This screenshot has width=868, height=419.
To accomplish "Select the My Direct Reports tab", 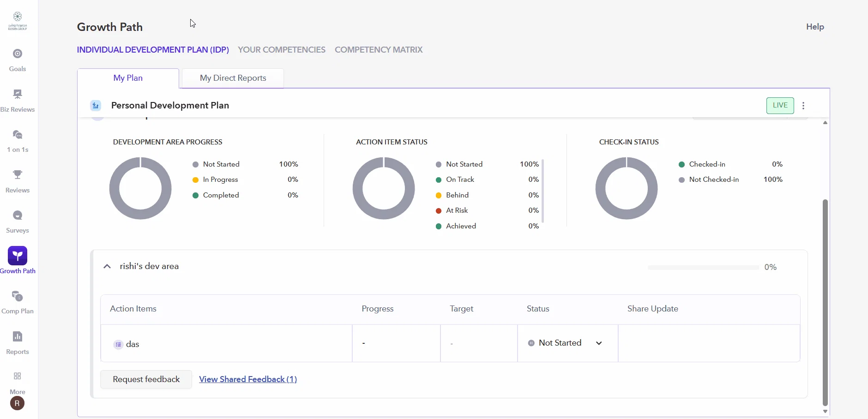I will [233, 78].
